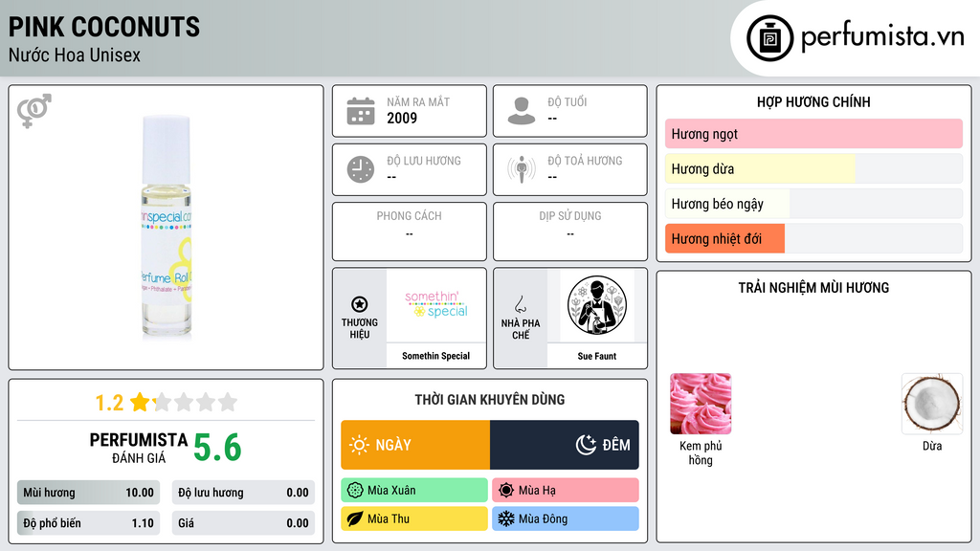Click the Phong cách style card
The image size is (980, 551).
[x=410, y=231]
